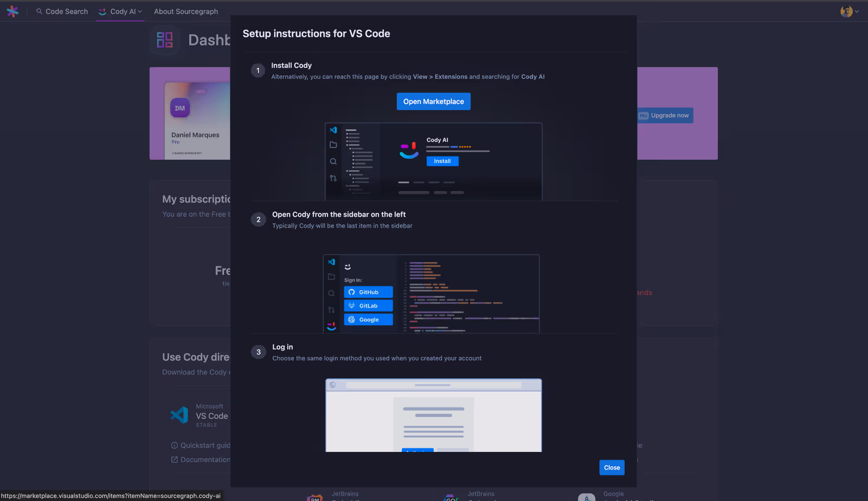868x501 pixels.
Task: Open the user avatar menu
Action: pyautogui.click(x=849, y=11)
